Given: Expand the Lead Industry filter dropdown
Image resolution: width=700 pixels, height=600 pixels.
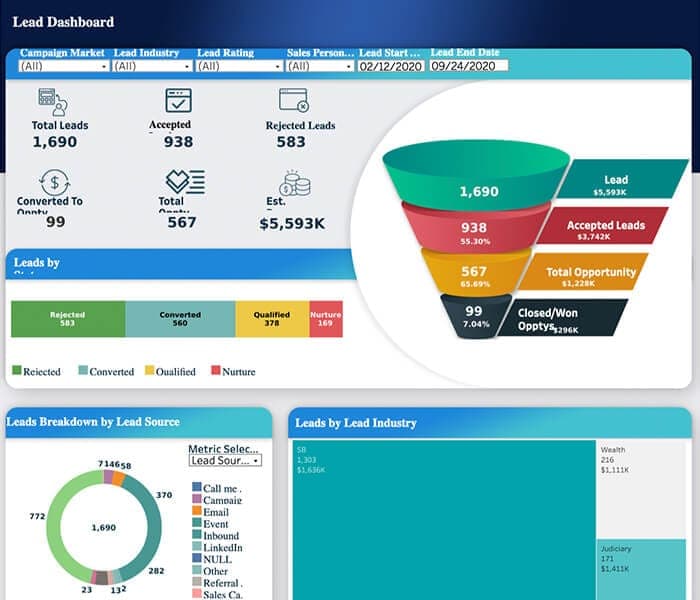Looking at the screenshot, I should tap(152, 66).
